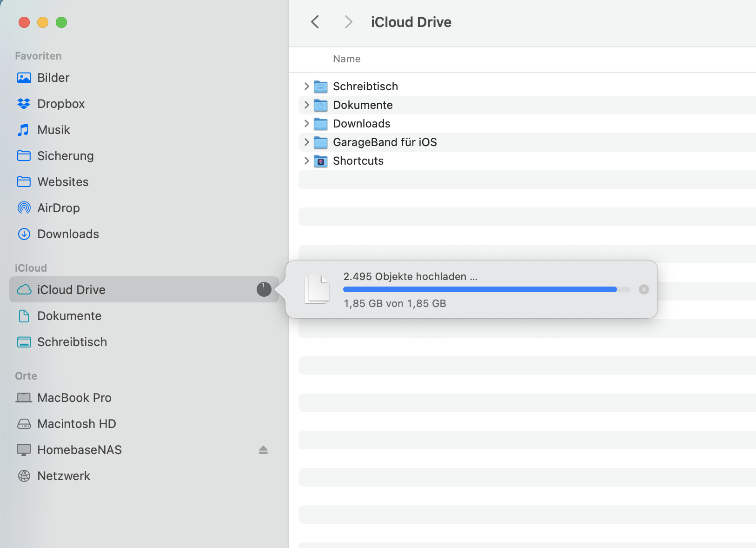Cancel the upload with the x button
The height and width of the screenshot is (548, 756).
pos(643,289)
